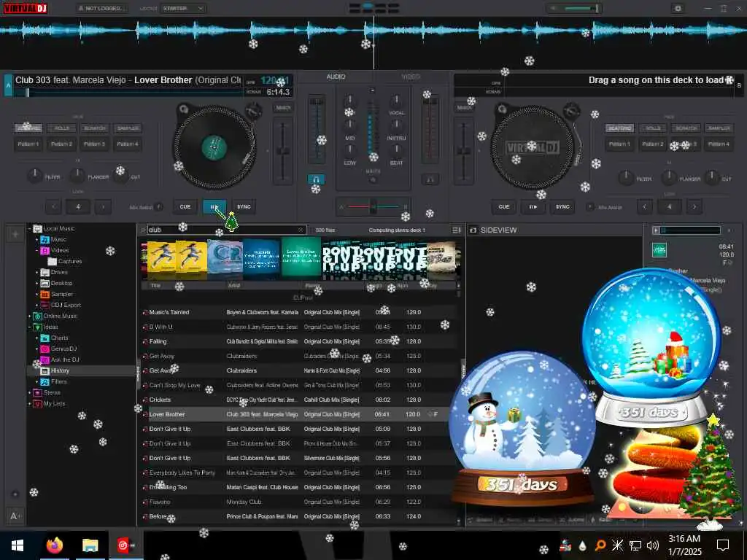Screen dimensions: 747x560
Task: Open the notifications center icon
Action: click(x=723, y=545)
